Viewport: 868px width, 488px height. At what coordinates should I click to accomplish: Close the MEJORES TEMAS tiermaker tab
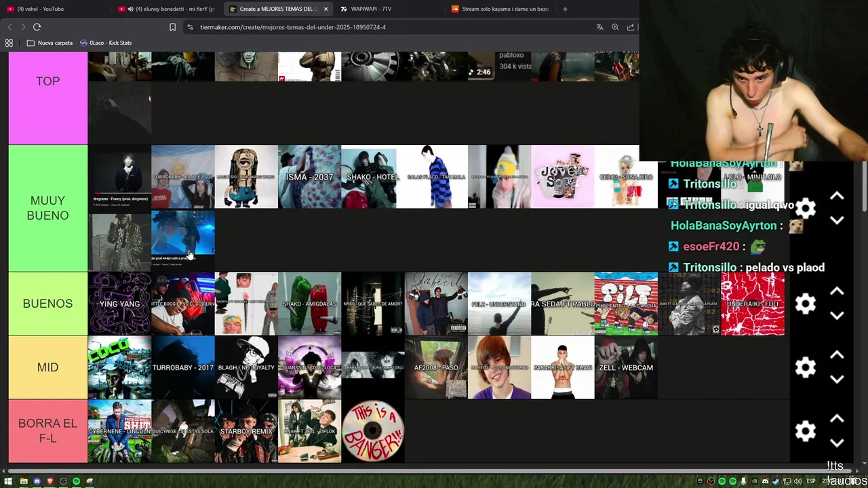tap(325, 9)
